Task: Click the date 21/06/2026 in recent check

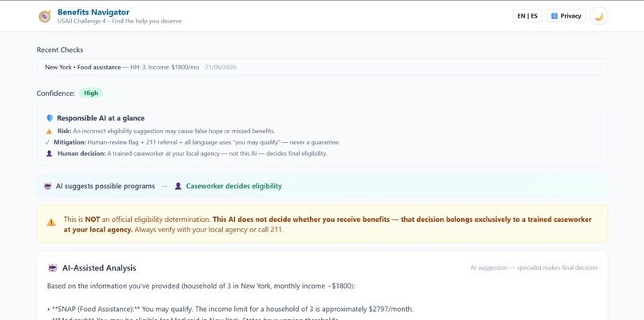Action: coord(221,67)
